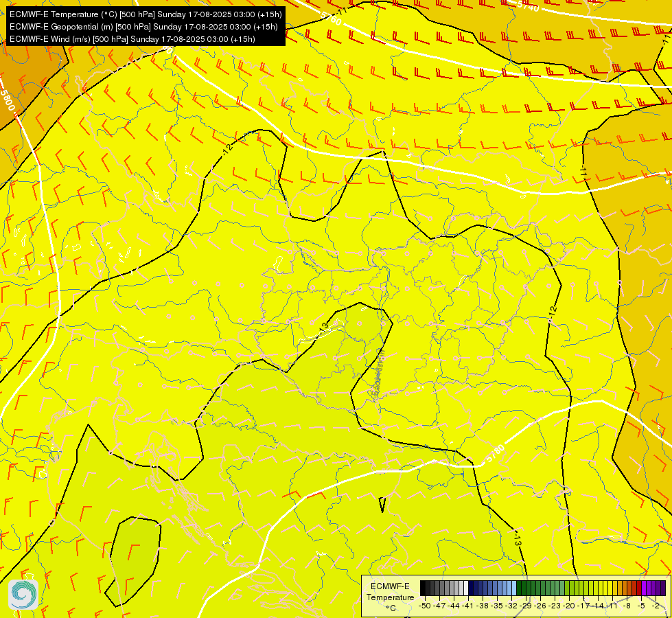The width and height of the screenshot is (672, 618).
Task: Click the legend value -35
Action: coord(497,606)
